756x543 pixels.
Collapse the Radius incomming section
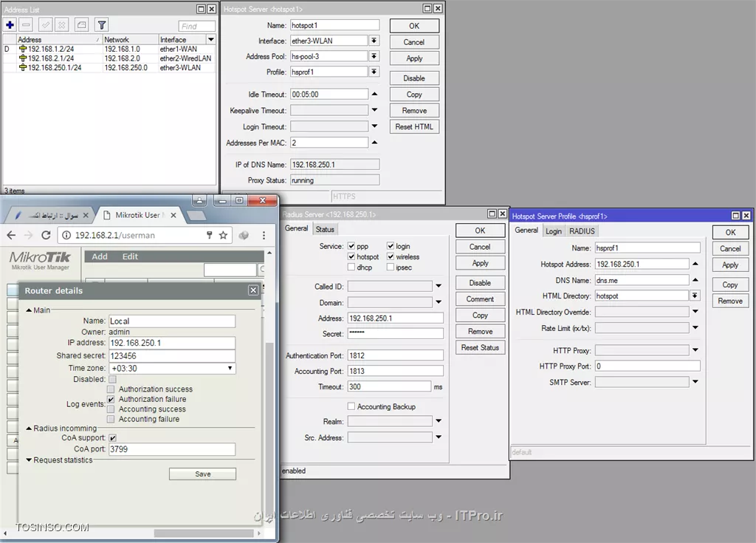pos(29,428)
